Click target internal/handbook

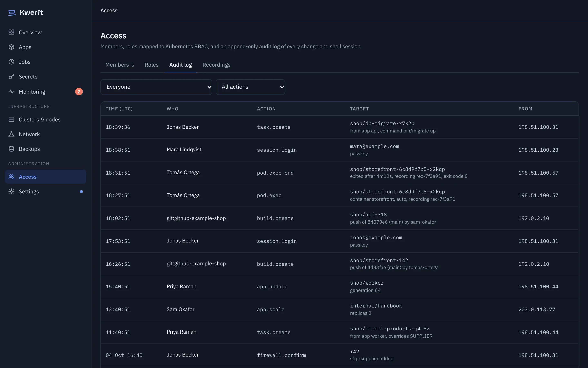pyautogui.click(x=376, y=306)
